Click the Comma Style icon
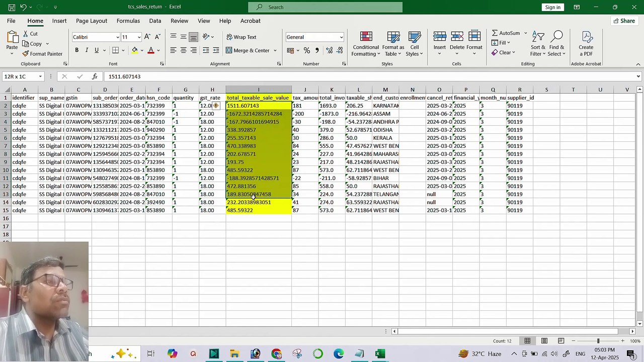The width and height of the screenshot is (644, 362). coord(317,50)
